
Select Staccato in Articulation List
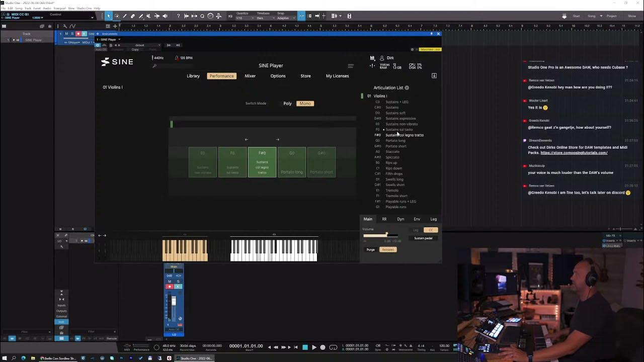coord(392,152)
